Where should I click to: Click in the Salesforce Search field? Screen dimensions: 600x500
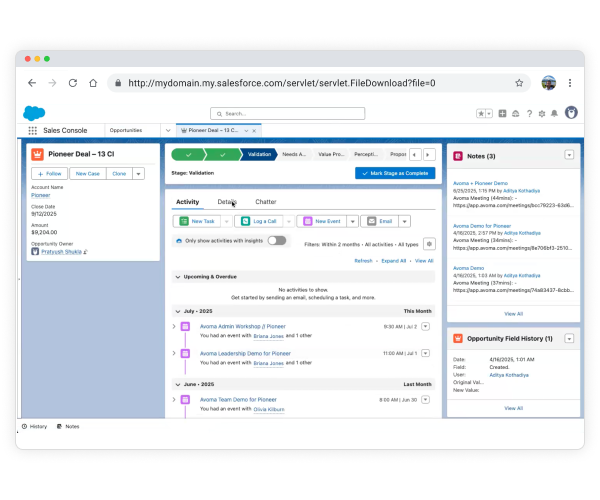(x=287, y=114)
